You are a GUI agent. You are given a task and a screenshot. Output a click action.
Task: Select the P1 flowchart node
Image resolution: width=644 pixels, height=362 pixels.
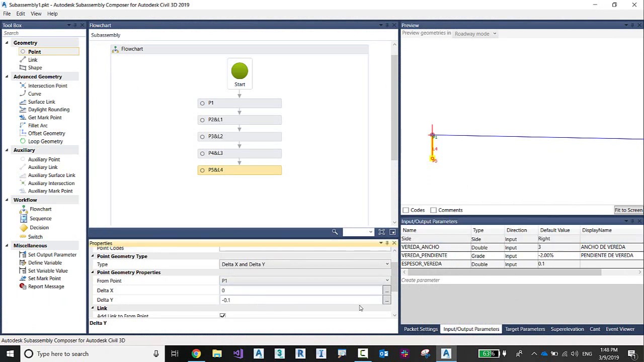click(239, 103)
